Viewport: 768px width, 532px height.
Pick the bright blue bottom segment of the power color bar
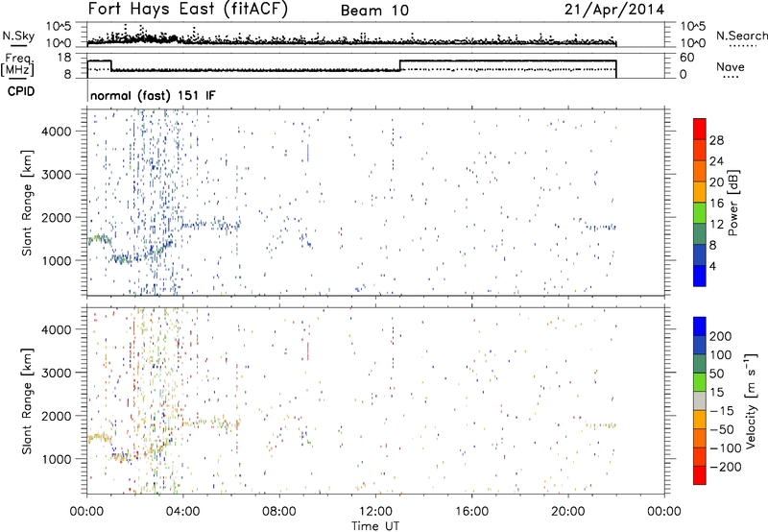click(700, 276)
